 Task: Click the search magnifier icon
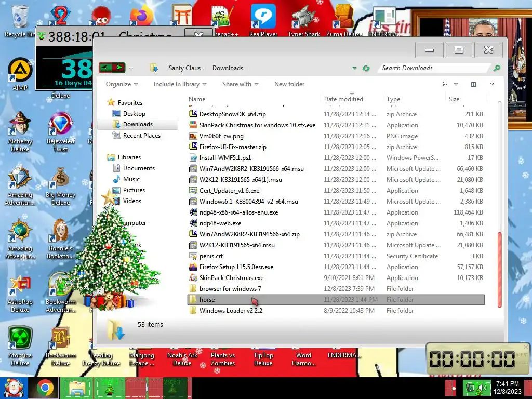pyautogui.click(x=497, y=68)
